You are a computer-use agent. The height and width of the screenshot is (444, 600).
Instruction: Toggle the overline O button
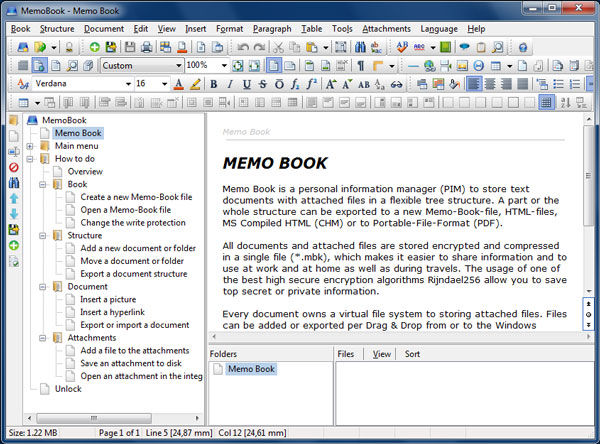point(279,84)
